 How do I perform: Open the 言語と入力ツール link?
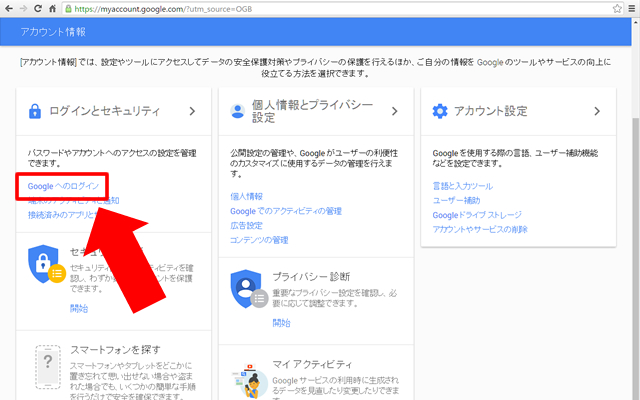(x=462, y=186)
